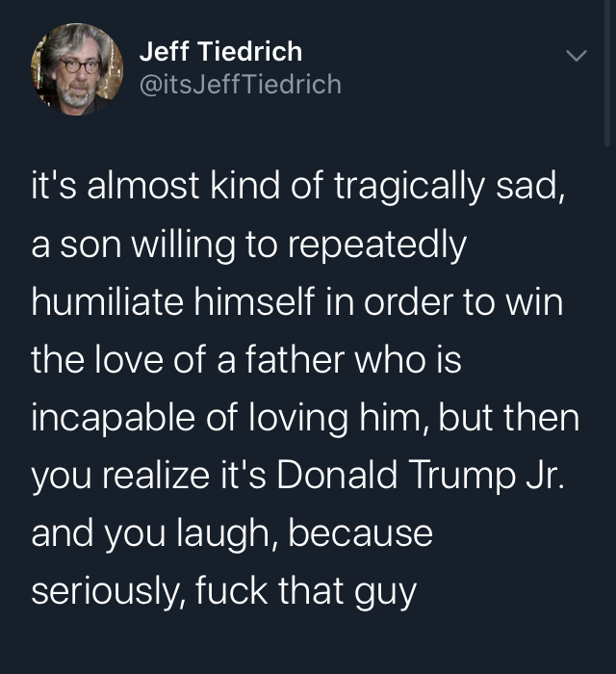Visit the @itsJeffTiedrich handle

pos(241,84)
